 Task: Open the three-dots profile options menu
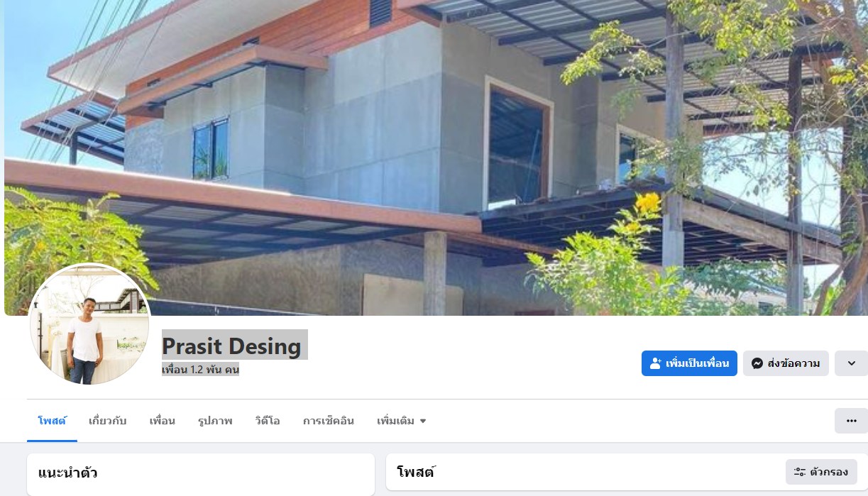[x=851, y=421]
